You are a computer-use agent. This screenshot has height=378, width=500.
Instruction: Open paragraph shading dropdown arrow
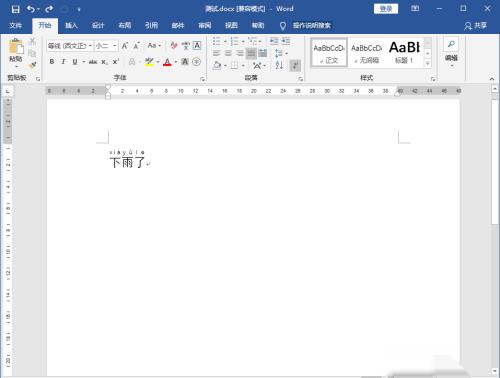(x=226, y=65)
